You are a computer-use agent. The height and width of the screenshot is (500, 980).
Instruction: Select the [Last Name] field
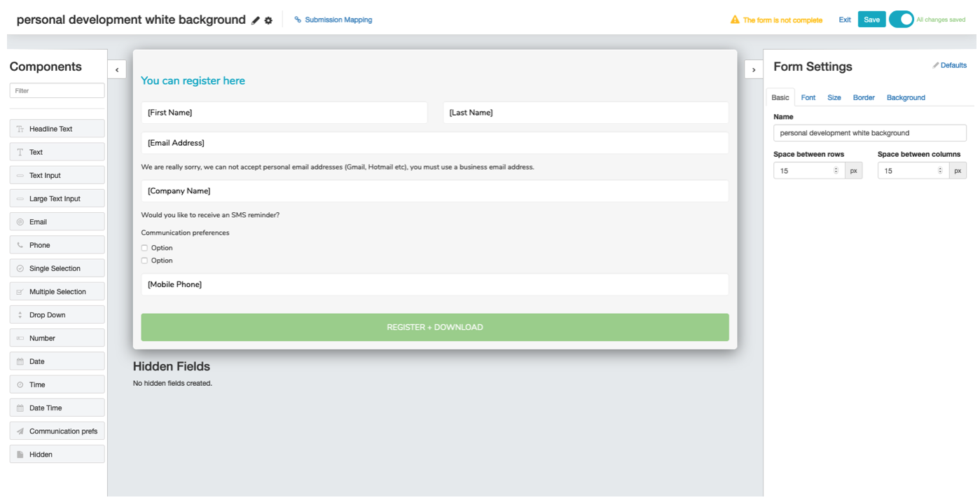pos(586,113)
